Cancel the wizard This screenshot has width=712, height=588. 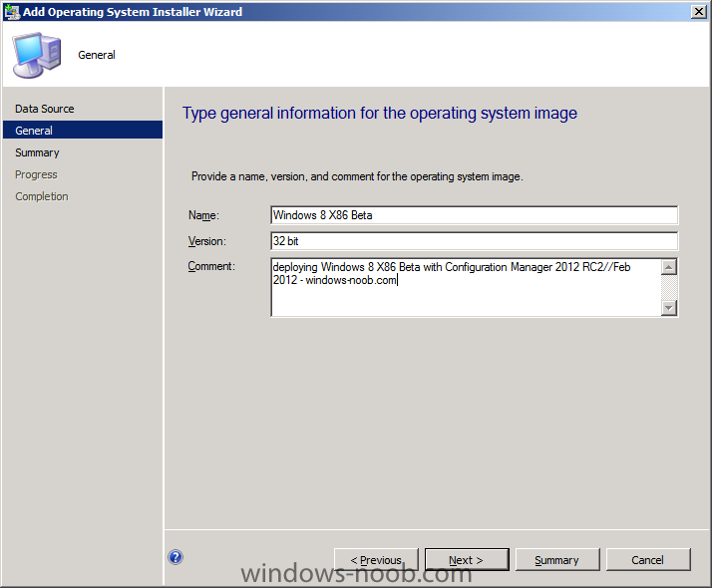pos(648,560)
